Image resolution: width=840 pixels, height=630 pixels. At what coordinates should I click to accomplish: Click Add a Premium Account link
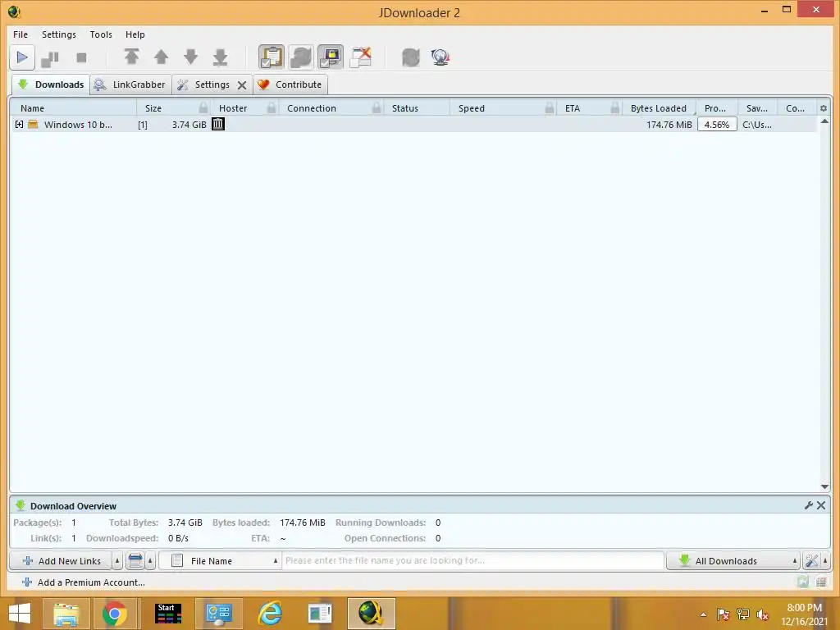pyautogui.click(x=84, y=582)
